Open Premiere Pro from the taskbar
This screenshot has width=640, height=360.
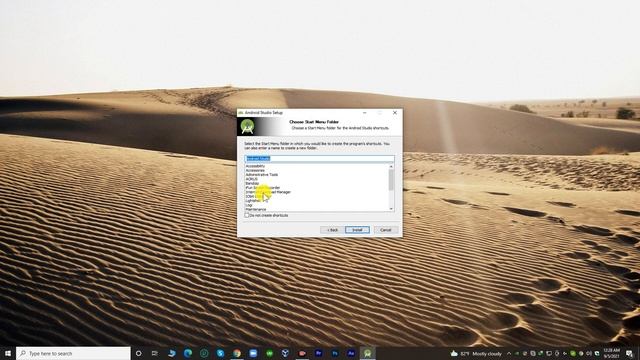[318, 353]
